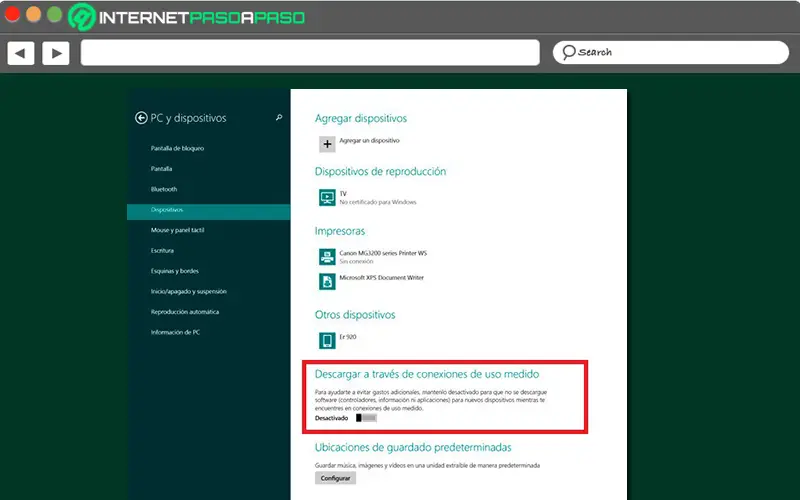Open Reproducción automática settings

(185, 312)
